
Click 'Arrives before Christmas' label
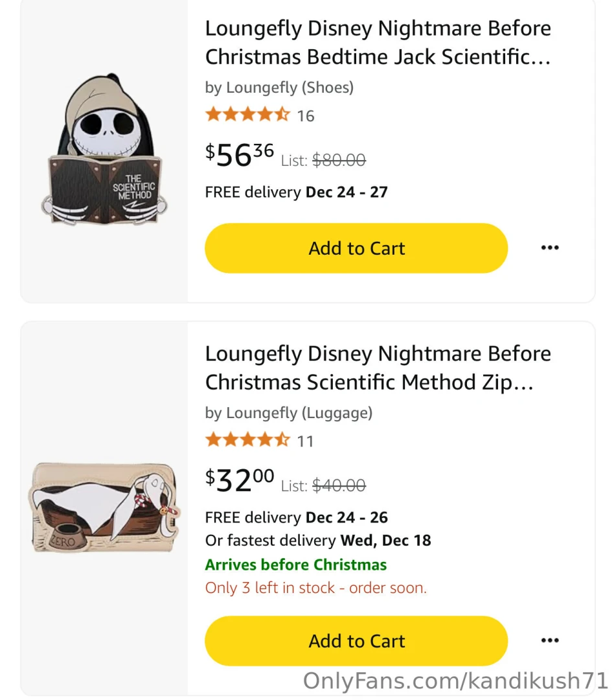coord(295,565)
